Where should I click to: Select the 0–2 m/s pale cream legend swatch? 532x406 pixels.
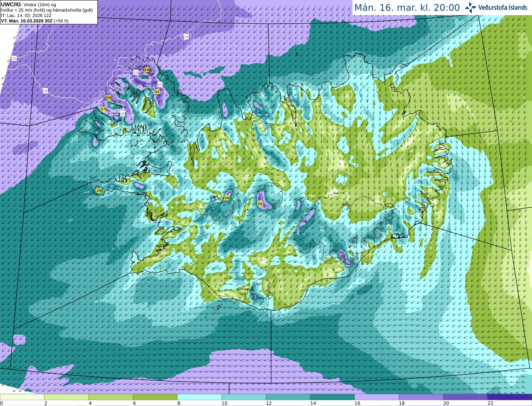coord(22,397)
